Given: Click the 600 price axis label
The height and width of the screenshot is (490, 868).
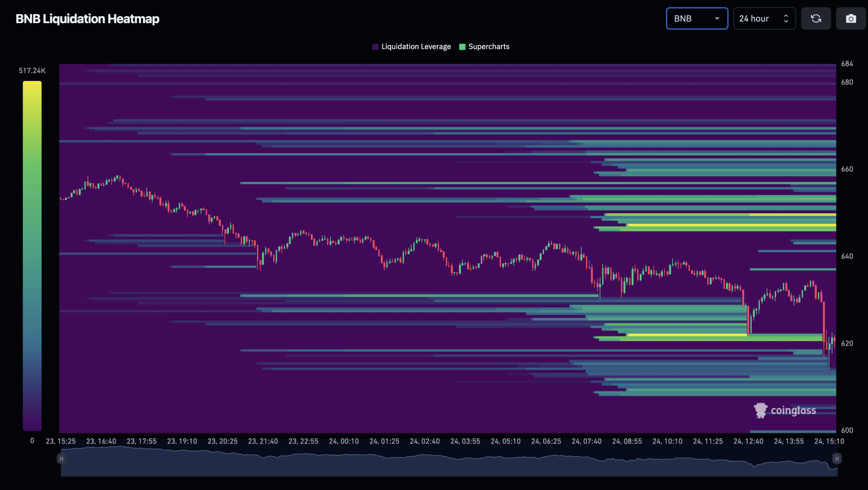Looking at the screenshot, I should [x=847, y=430].
